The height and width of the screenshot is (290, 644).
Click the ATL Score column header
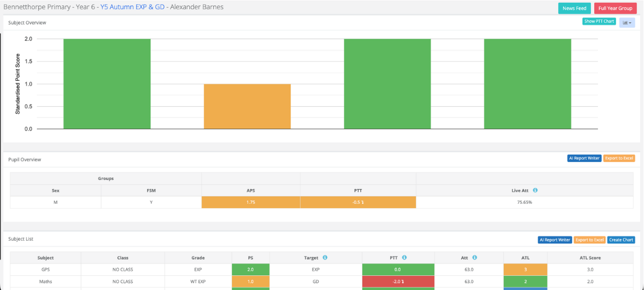[590, 257]
